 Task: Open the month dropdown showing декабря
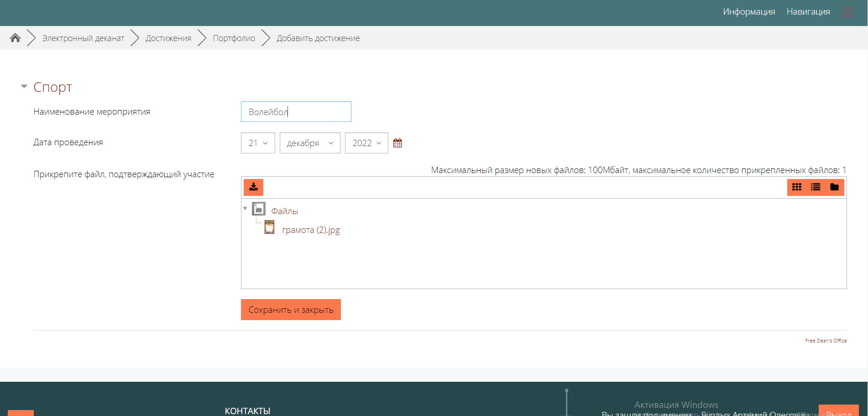pyautogui.click(x=310, y=143)
